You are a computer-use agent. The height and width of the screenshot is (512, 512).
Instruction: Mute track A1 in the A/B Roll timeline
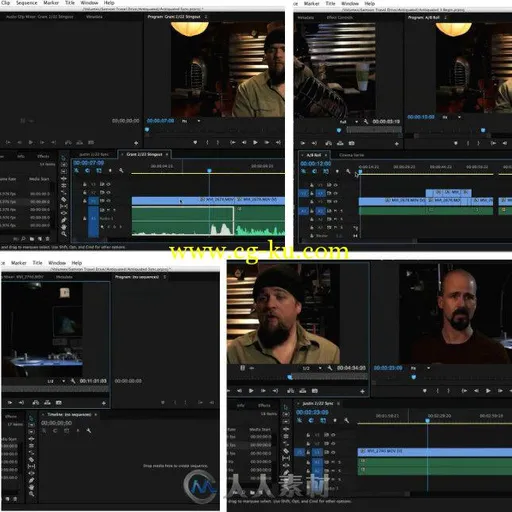[x=335, y=211]
